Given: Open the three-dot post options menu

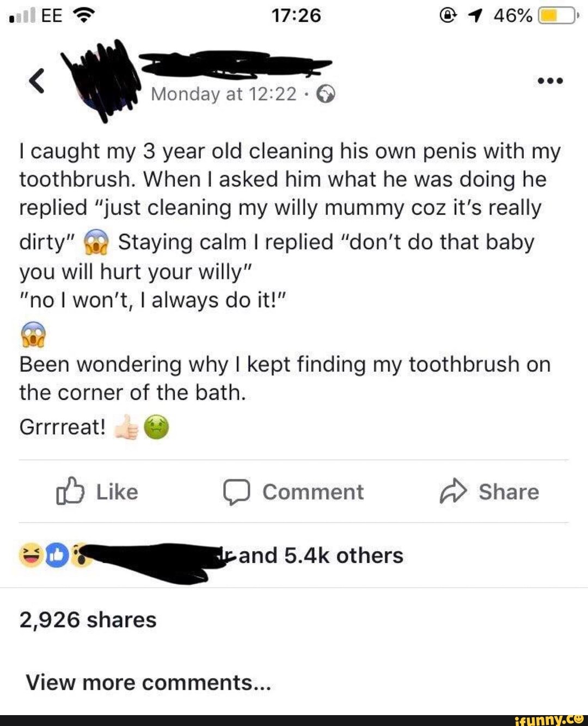Looking at the screenshot, I should pyautogui.click(x=550, y=81).
